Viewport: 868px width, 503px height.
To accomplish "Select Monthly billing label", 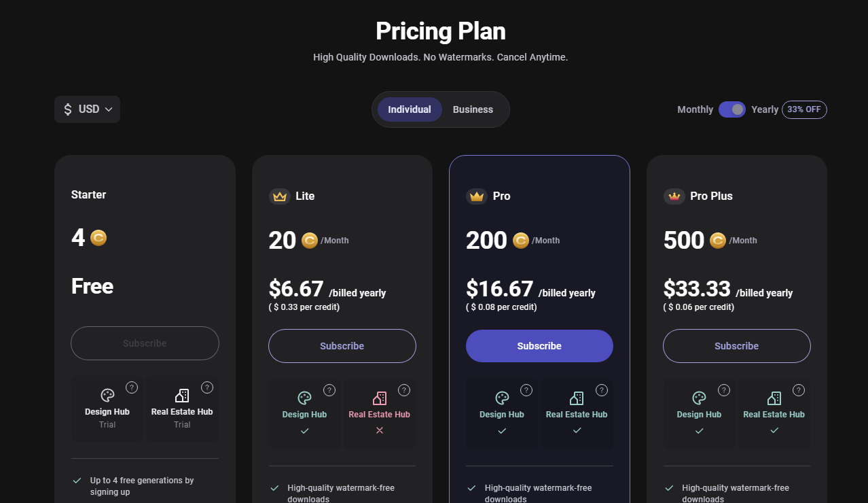I will coord(695,109).
